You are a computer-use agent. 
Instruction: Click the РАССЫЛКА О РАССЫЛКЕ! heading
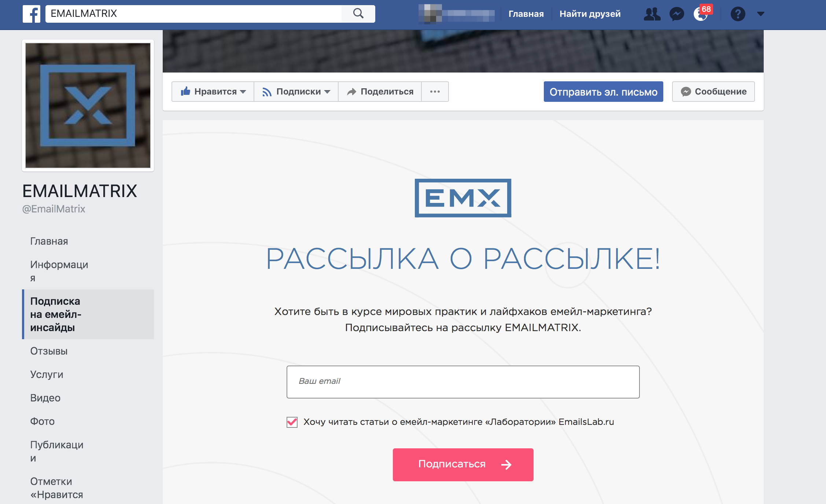[463, 259]
